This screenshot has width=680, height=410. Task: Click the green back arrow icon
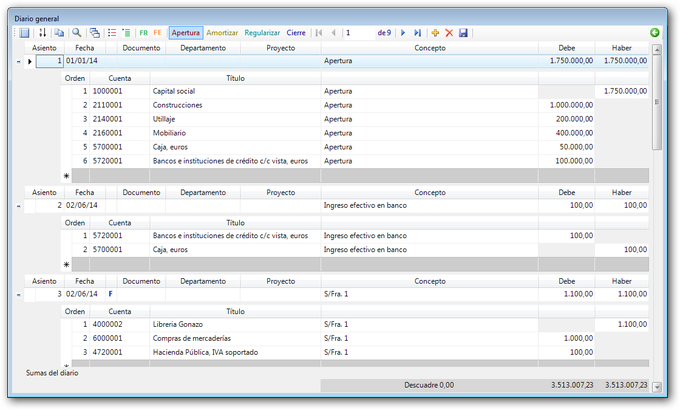[x=655, y=33]
